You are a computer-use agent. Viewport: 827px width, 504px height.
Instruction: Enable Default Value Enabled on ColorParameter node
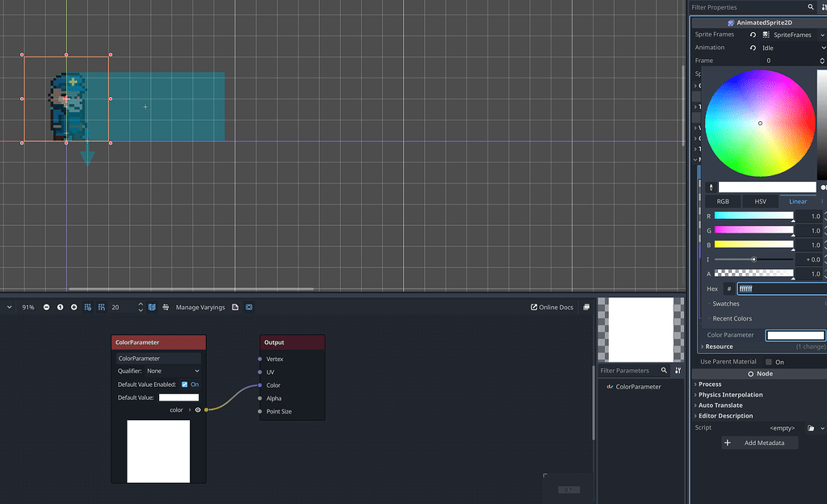pyautogui.click(x=186, y=384)
